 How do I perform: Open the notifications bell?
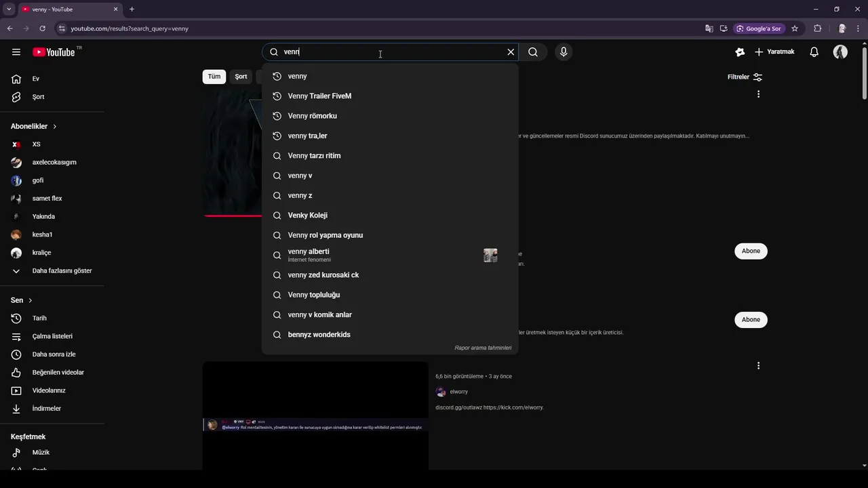814,52
